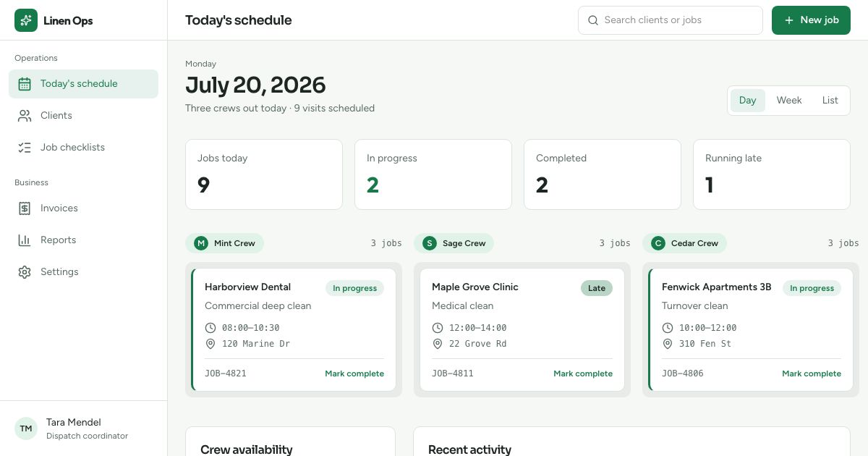Click the Job checklists list icon
868x456 pixels.
click(x=25, y=148)
